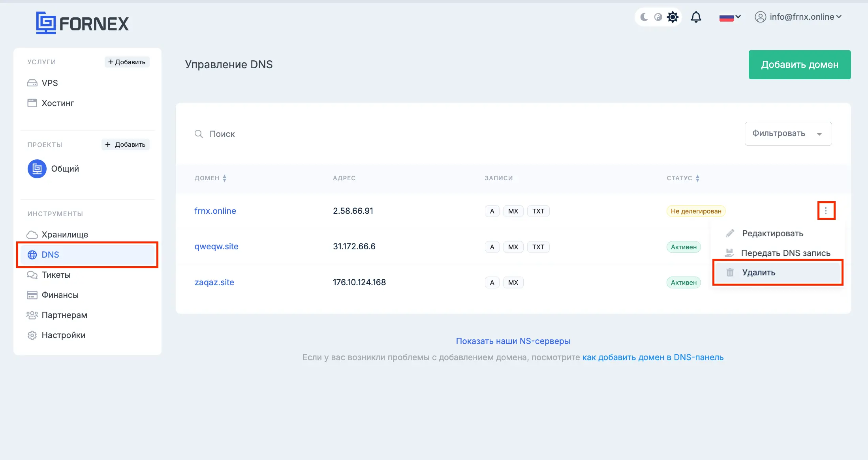This screenshot has width=868, height=460.
Task: Open Хостинг in the sidebar
Action: click(58, 103)
